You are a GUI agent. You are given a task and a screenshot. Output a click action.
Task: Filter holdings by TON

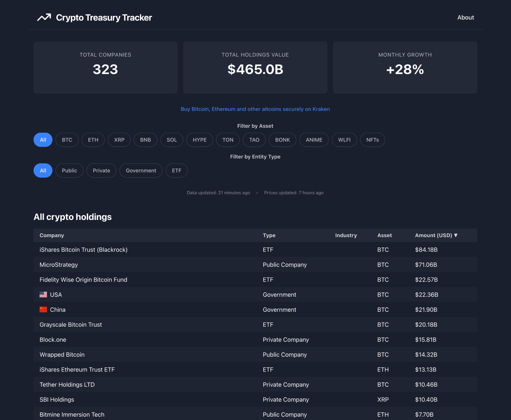pos(228,140)
